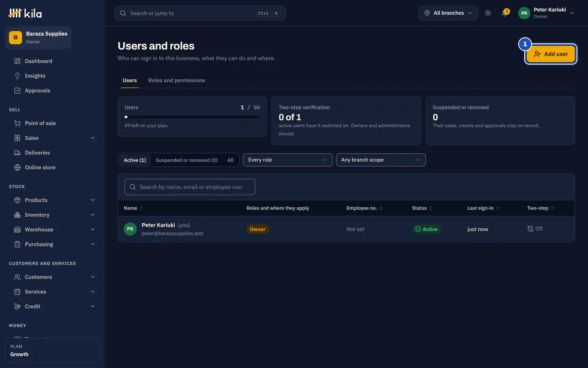This screenshot has height=368, width=588.
Task: Select the All users filter
Action: [230, 160]
